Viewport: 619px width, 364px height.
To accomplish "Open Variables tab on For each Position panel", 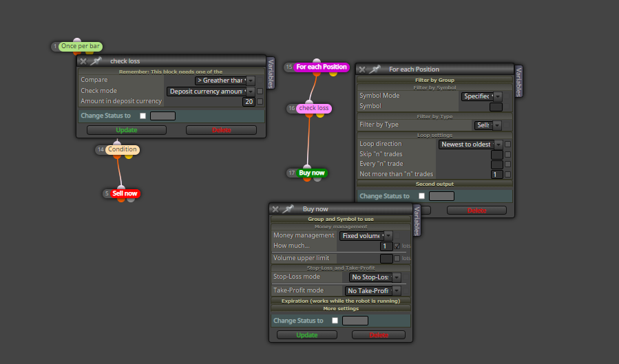I will (x=518, y=82).
